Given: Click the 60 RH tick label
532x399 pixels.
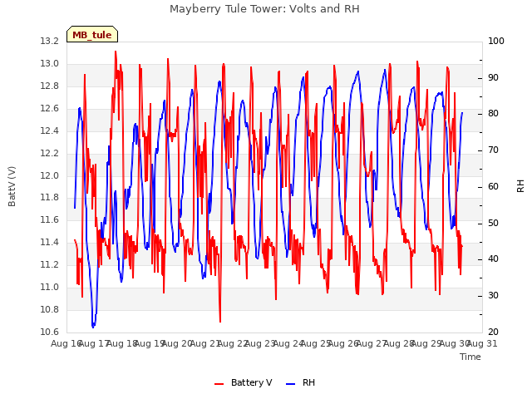Looking at the screenshot, I should click(493, 186).
